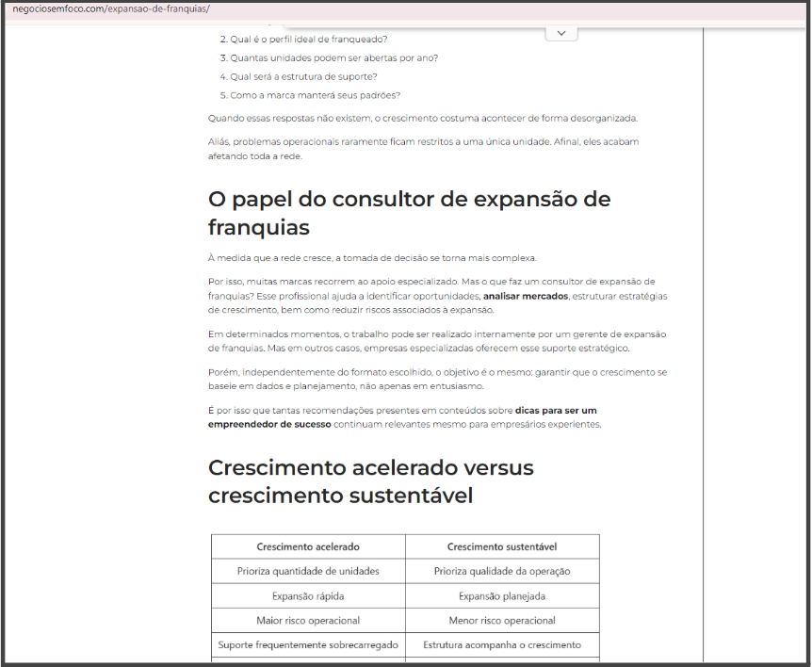Open 'dicas para ser um empreendedor de sucesso' link
The image size is (812, 667).
[402, 417]
